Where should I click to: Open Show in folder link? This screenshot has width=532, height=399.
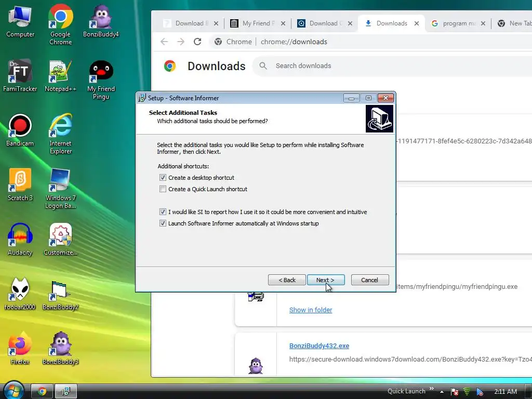coord(311,310)
